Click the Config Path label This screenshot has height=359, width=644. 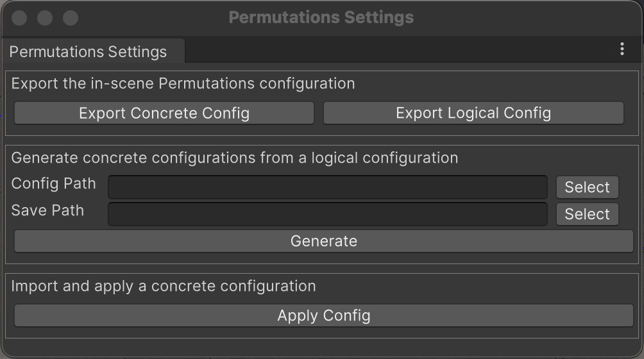tap(54, 184)
